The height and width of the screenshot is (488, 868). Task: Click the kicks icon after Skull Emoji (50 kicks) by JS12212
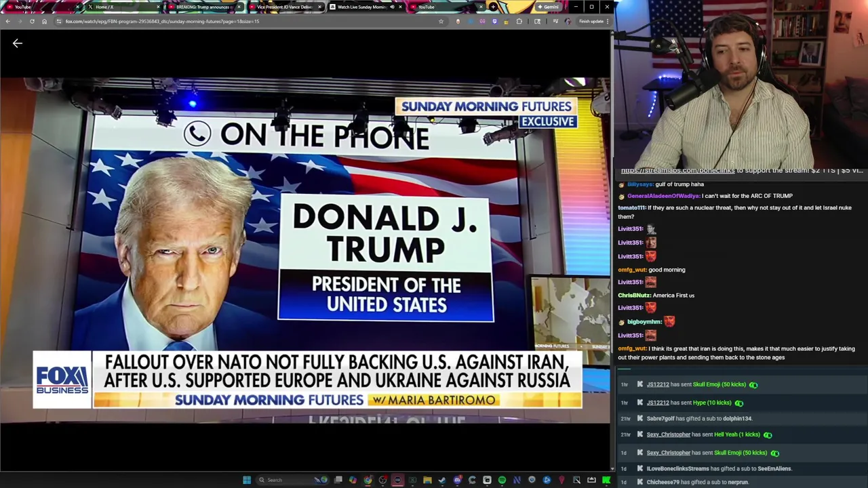(x=753, y=385)
